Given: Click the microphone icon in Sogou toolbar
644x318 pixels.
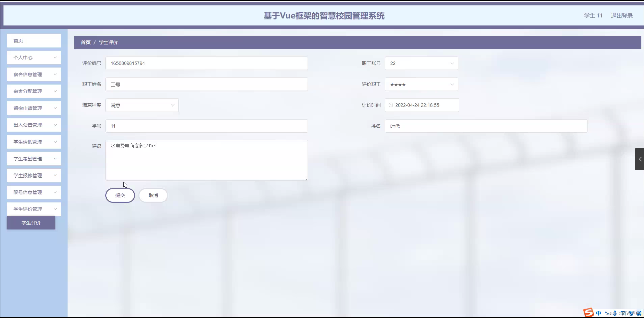Looking at the screenshot, I should (x=615, y=313).
